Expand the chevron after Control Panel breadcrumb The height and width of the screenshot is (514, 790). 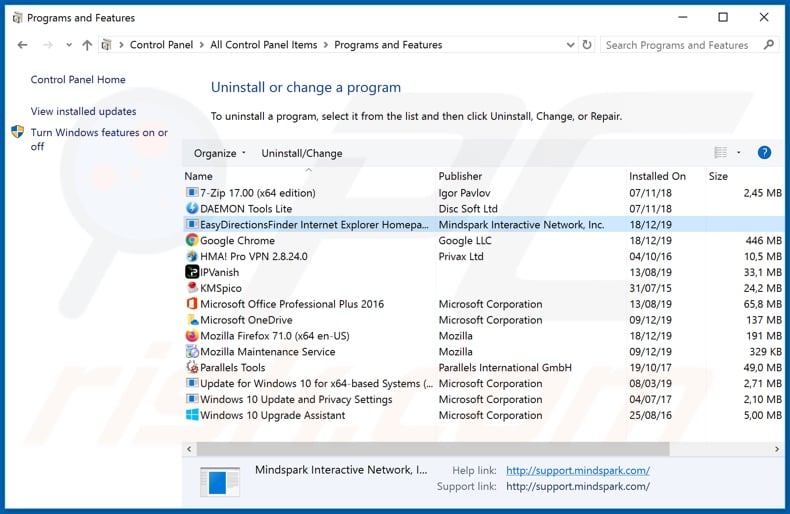[x=202, y=45]
